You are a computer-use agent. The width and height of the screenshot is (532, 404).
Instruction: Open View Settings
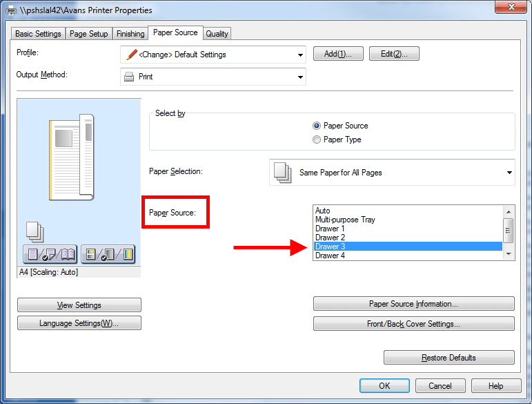[x=79, y=305]
